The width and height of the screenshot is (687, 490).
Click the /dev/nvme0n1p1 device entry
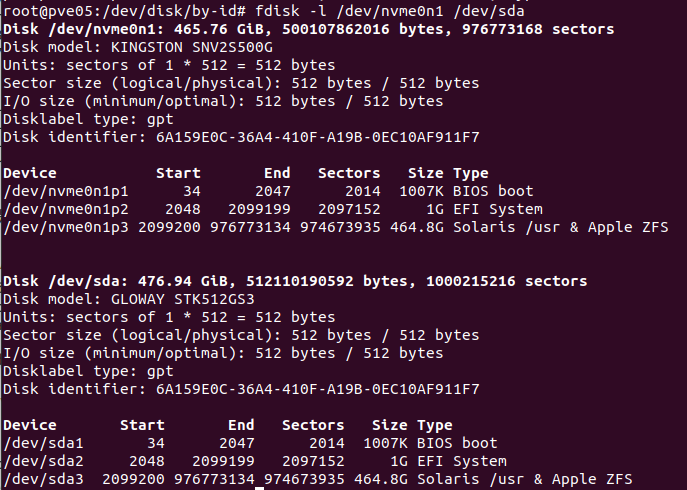click(x=66, y=191)
